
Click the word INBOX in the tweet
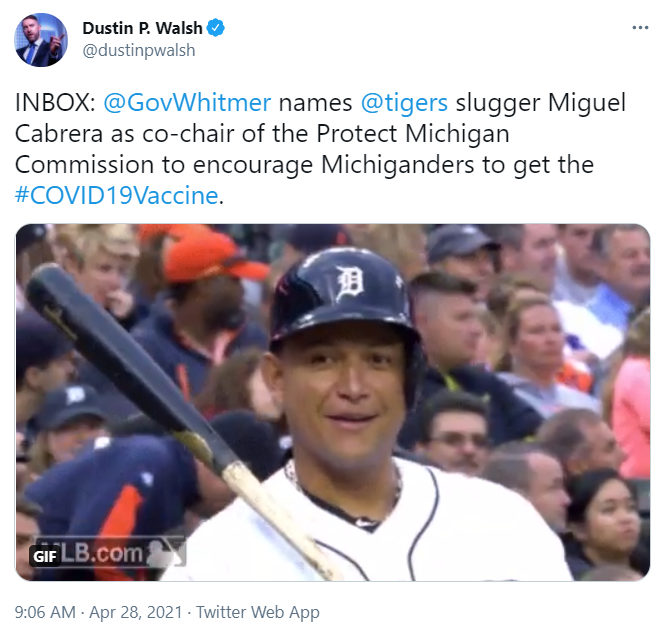55,102
